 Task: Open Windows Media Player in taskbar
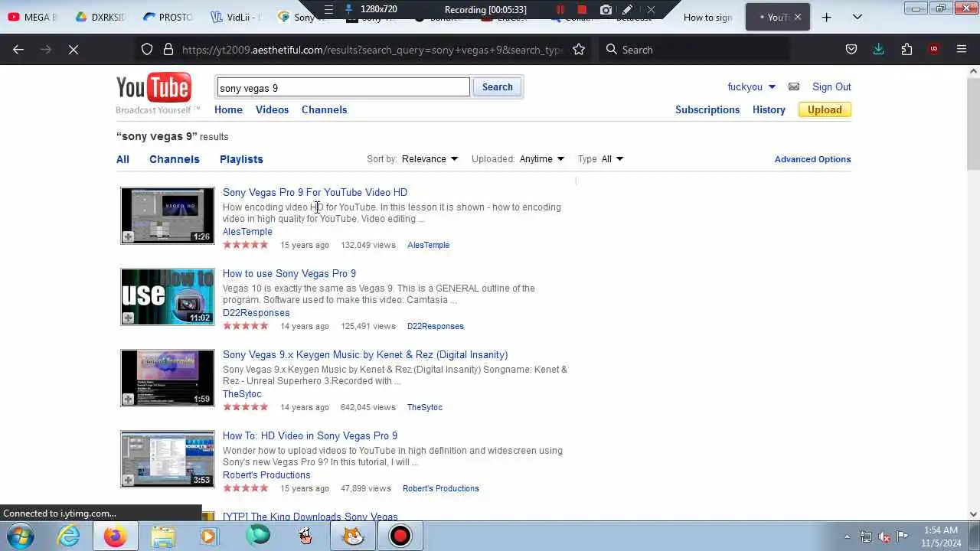coord(209,536)
